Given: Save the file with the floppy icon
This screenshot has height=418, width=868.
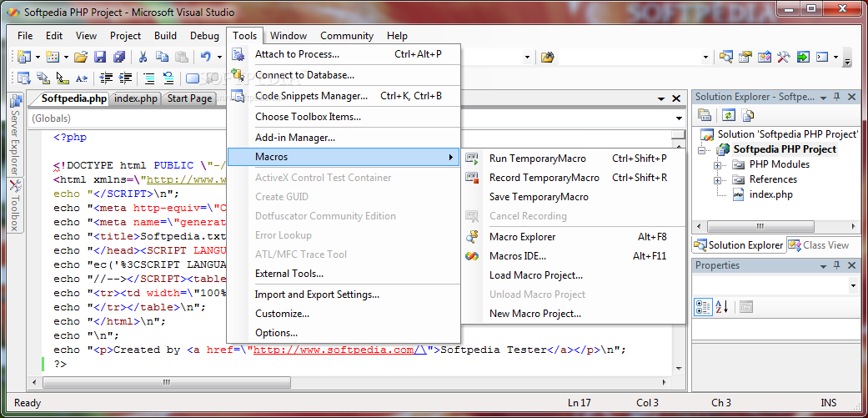Looking at the screenshot, I should point(100,57).
